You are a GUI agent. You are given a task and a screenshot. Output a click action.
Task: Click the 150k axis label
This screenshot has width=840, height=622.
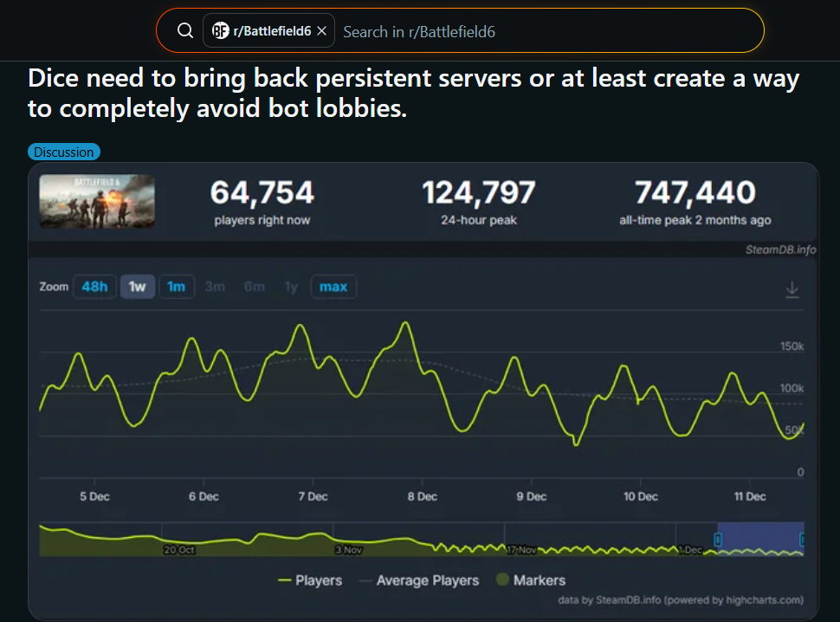click(x=792, y=347)
